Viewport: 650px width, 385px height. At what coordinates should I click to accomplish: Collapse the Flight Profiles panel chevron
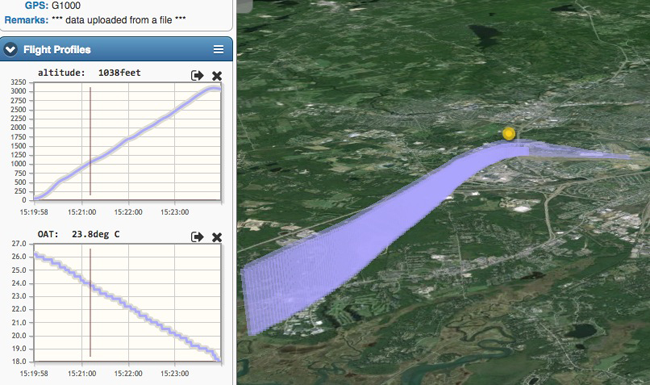tap(10, 50)
